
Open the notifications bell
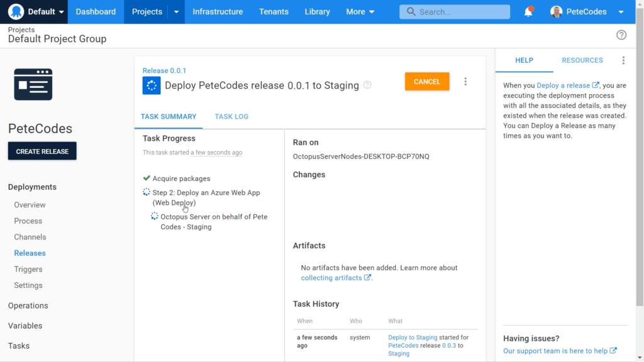click(528, 12)
